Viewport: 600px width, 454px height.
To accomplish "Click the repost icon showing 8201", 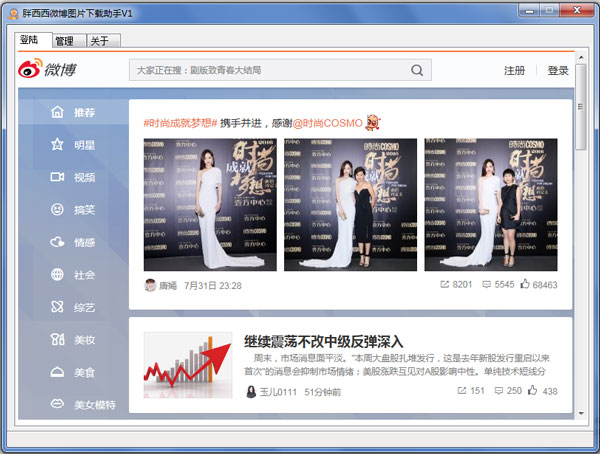I will click(445, 285).
